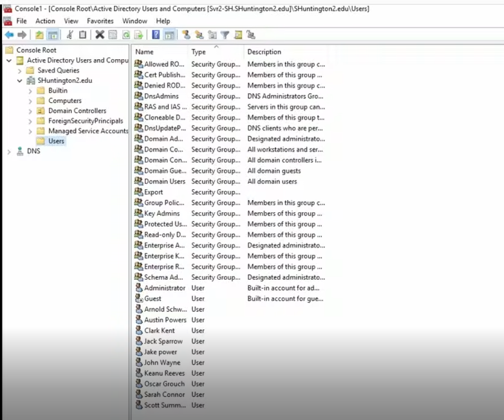Select the Domain Users group icon
The width and height of the screenshot is (504, 420).
138,181
